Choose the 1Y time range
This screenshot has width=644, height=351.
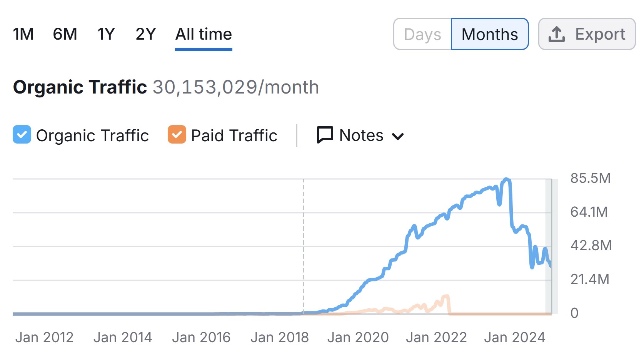(x=106, y=34)
